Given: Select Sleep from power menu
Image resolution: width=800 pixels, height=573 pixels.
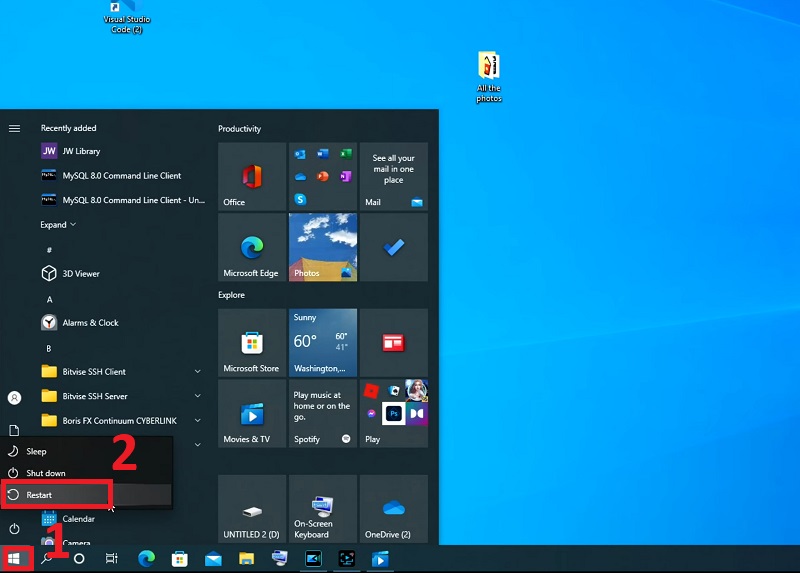Looking at the screenshot, I should pos(87,451).
